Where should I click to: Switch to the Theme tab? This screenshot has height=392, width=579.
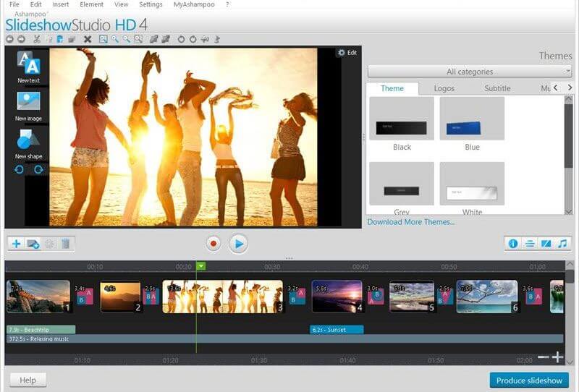(392, 88)
